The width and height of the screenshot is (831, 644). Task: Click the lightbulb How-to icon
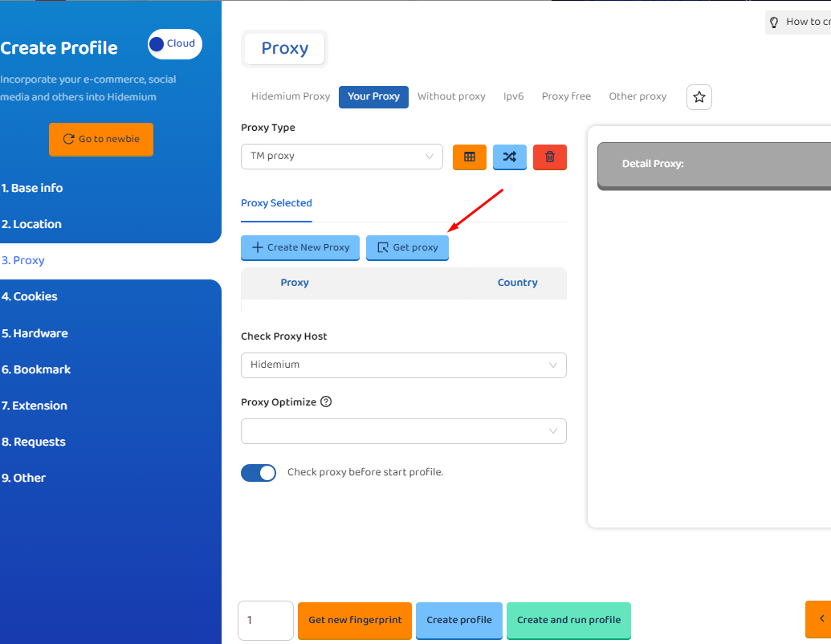(774, 22)
